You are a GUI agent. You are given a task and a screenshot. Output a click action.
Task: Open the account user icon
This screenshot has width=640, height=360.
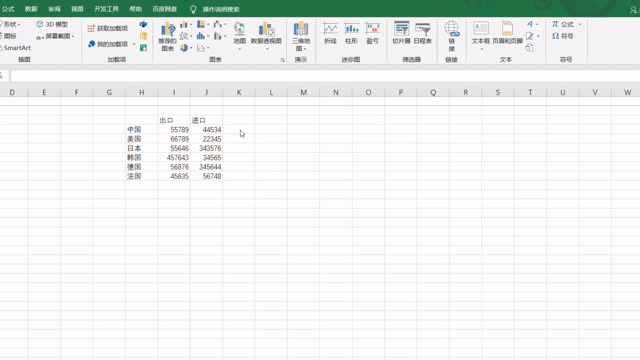634,9
